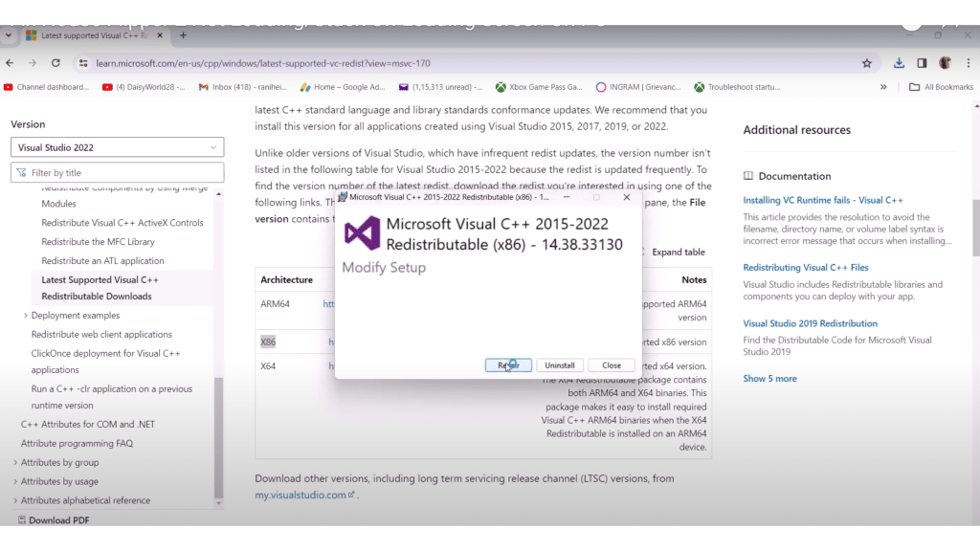
Task: Open Redistribute an ATL application
Action: tap(102, 260)
